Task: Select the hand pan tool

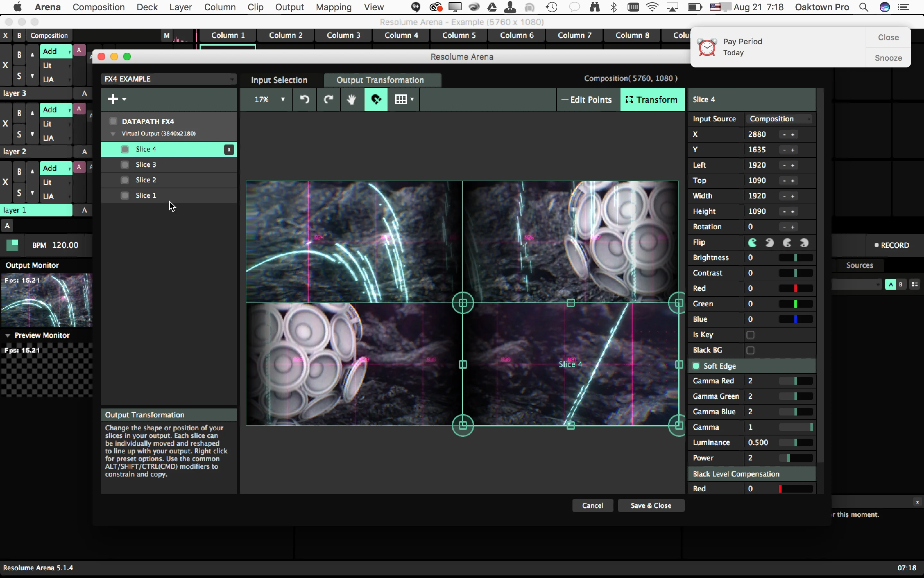Action: 352,100
